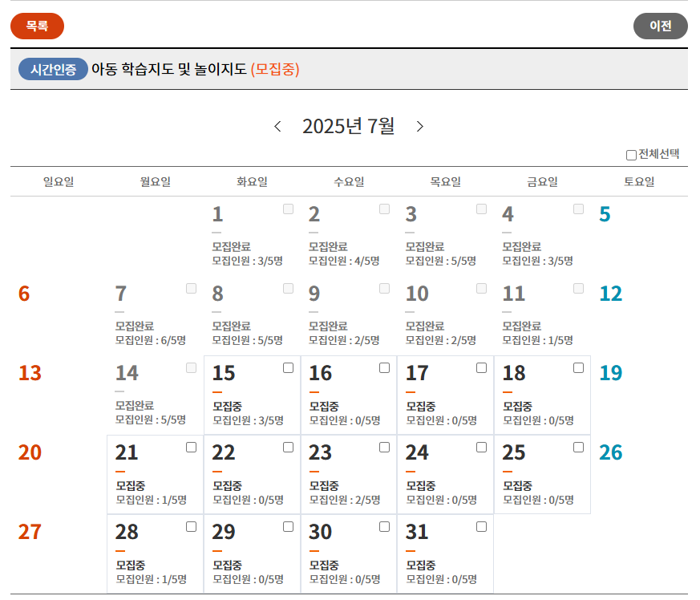Click the 목요일 column header
This screenshot has height=600, width=700.
click(x=446, y=182)
